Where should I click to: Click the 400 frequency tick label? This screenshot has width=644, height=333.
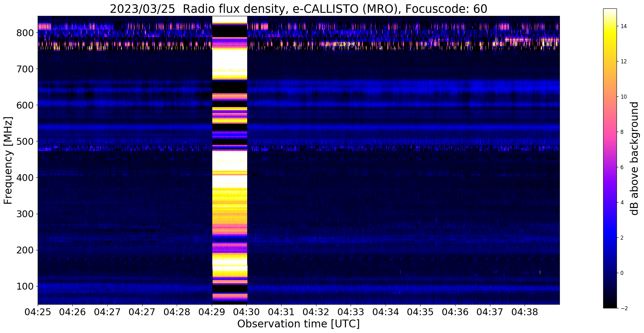point(25,178)
